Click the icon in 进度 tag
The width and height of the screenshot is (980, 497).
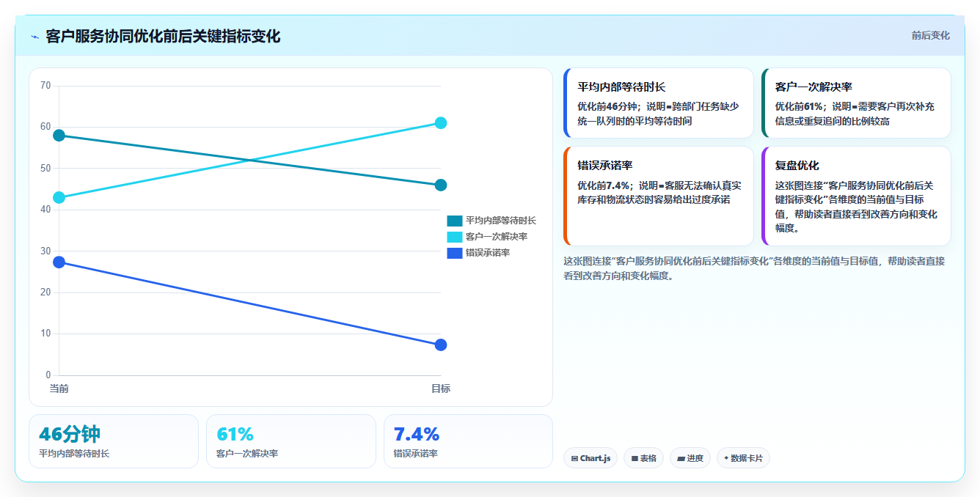point(681,458)
